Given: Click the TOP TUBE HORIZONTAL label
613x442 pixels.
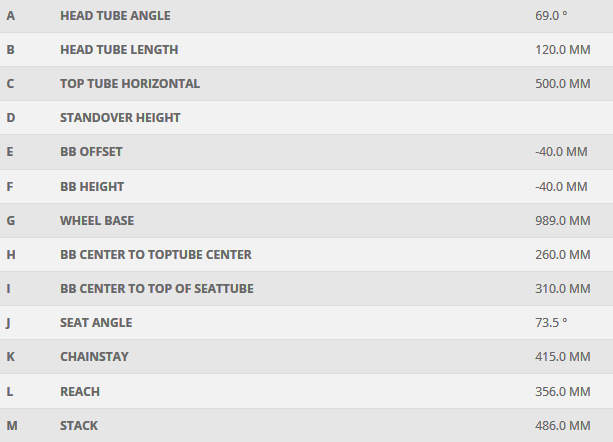Looking at the screenshot, I should (130, 84).
